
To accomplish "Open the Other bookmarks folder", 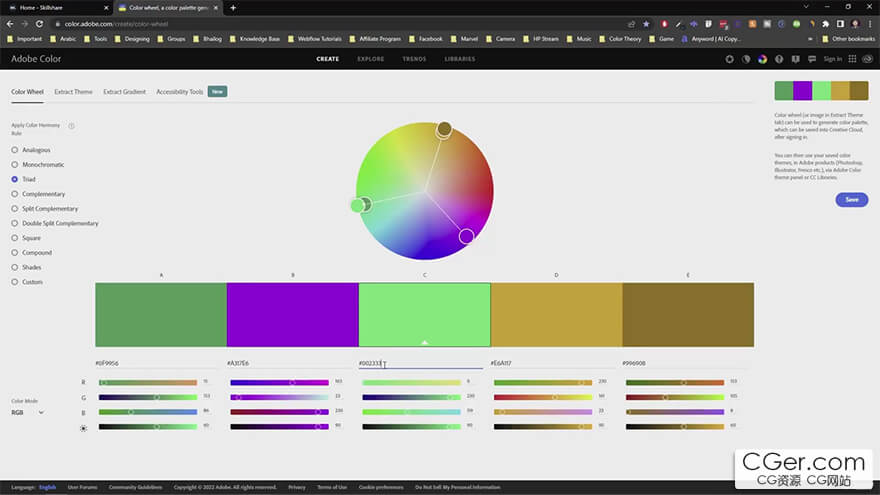I will [x=848, y=39].
